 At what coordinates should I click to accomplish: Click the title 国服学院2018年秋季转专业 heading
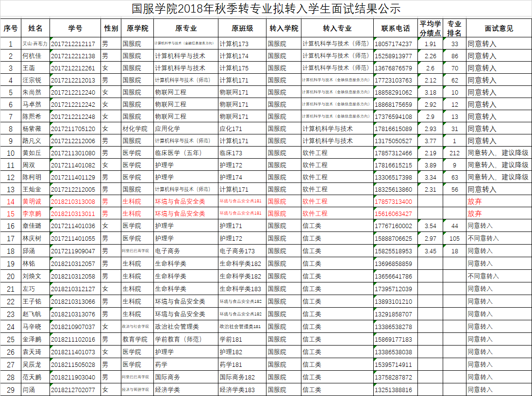coord(266,9)
